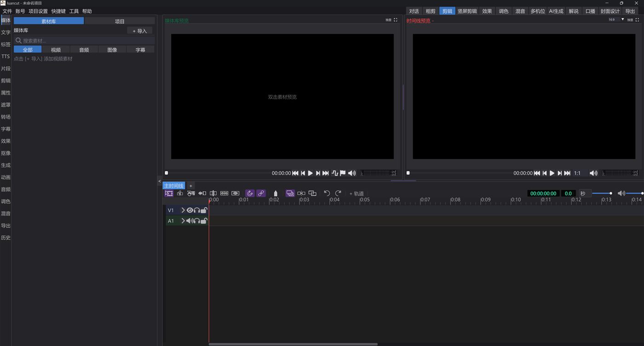Jump to end in media library preview
644x346 pixels.
[x=326, y=173]
